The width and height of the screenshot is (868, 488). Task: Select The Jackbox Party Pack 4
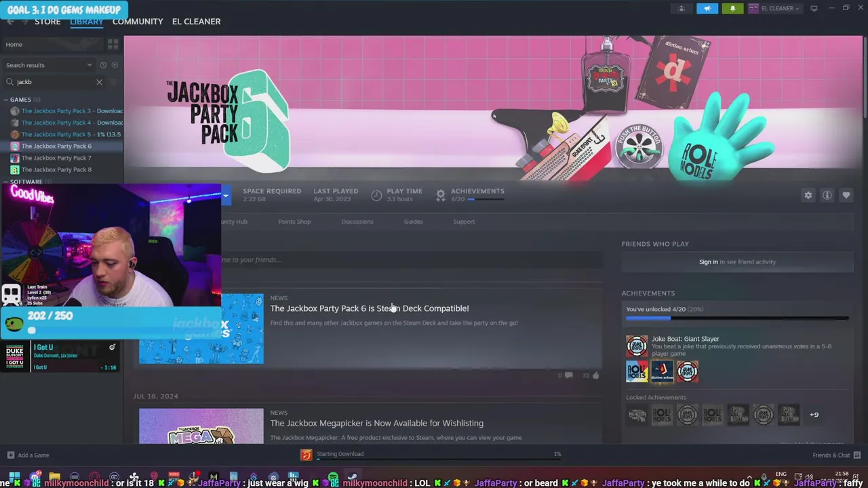(x=66, y=123)
